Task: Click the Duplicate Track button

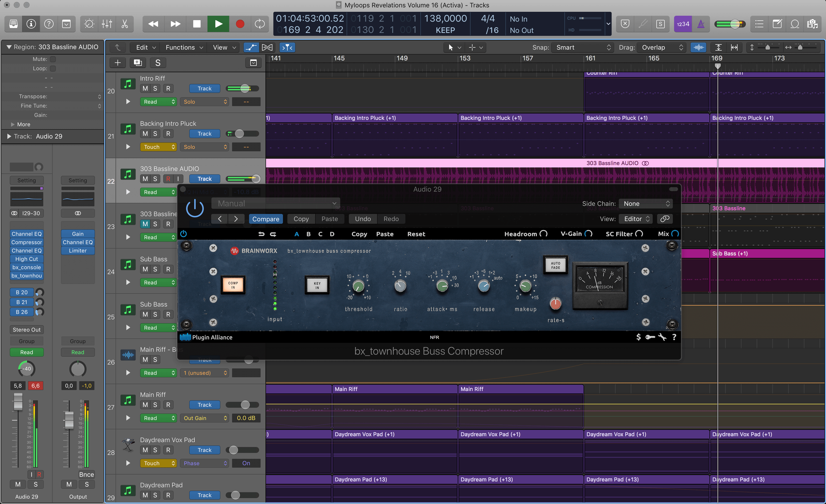Action: [138, 63]
